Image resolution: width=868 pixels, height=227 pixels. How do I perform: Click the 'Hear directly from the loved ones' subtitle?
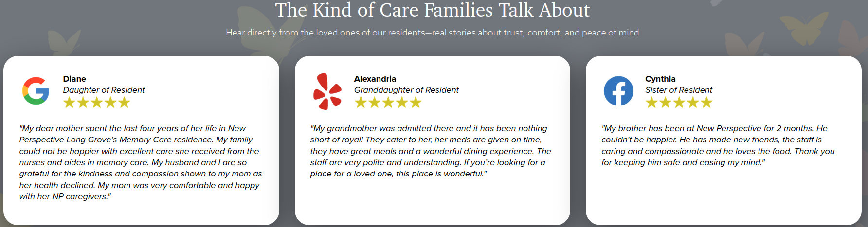pyautogui.click(x=433, y=33)
